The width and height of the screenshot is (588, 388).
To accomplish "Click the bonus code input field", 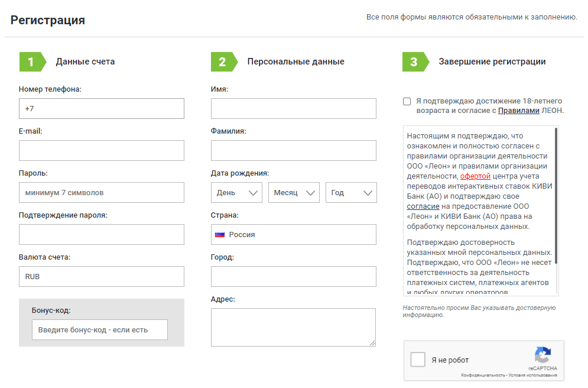I will (100, 330).
